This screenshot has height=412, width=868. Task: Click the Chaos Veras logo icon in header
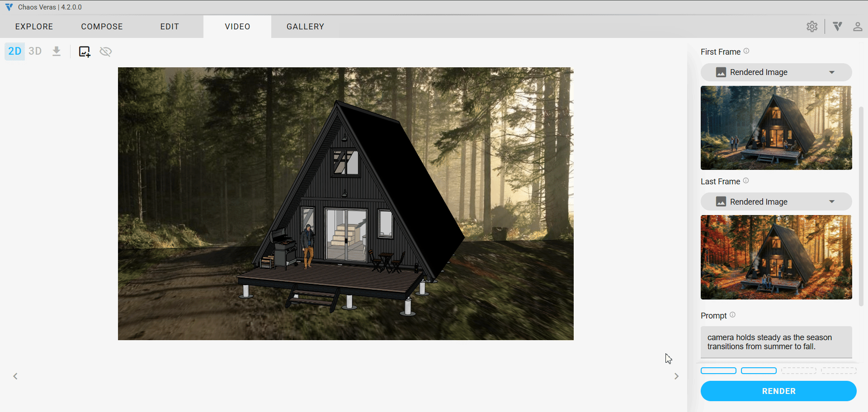[837, 27]
